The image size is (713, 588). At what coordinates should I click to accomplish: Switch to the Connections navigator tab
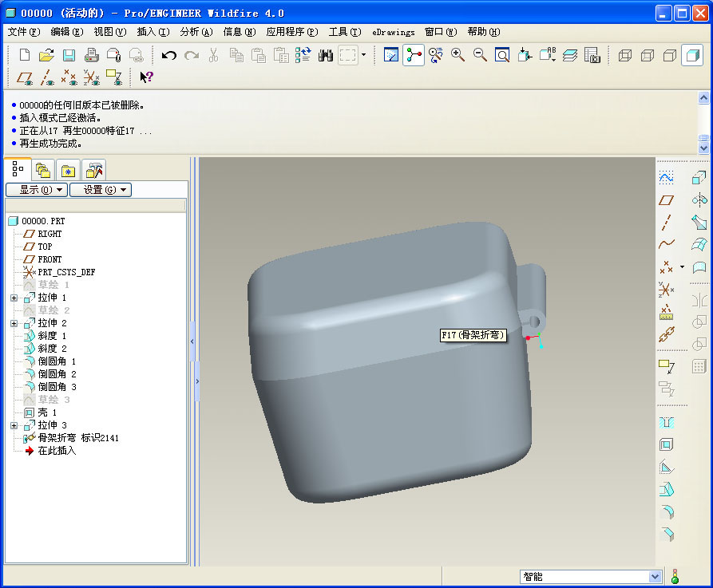pos(94,171)
